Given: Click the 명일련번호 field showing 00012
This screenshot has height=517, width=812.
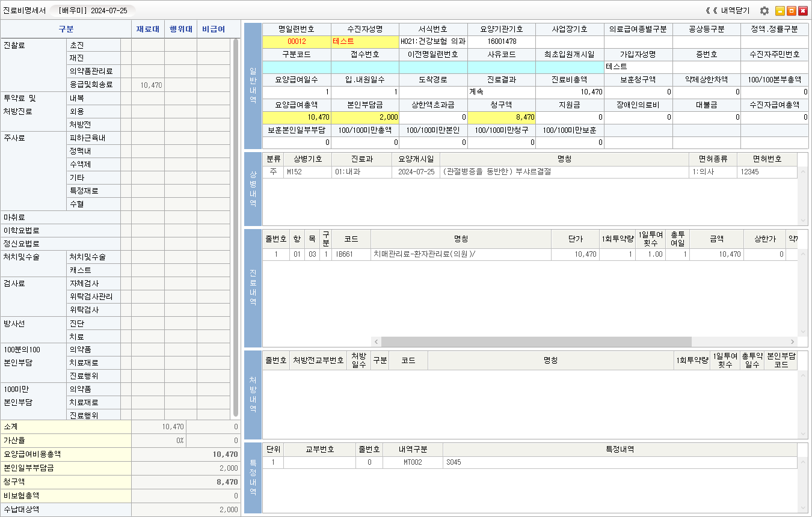Looking at the screenshot, I should coord(297,41).
